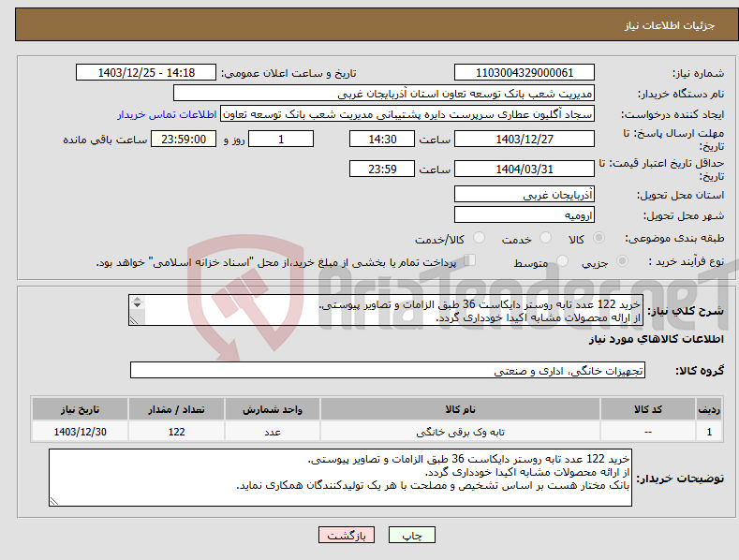Image resolution: width=739 pixels, height=560 pixels.
Task: Click the quantity cell 122
Action: [176, 432]
